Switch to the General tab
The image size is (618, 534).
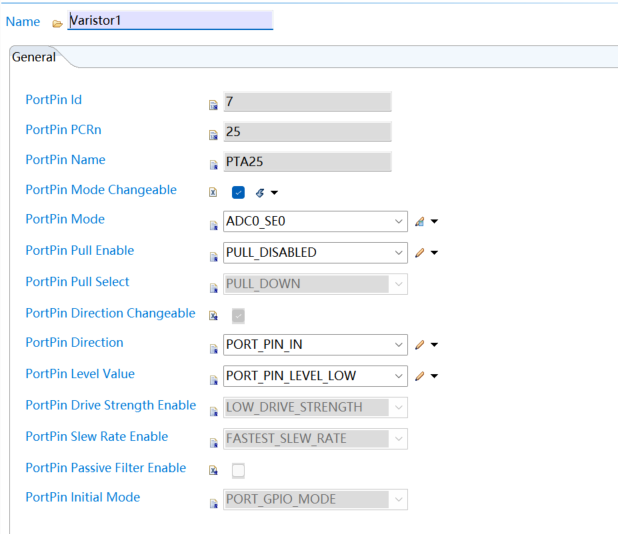pyautogui.click(x=33, y=57)
